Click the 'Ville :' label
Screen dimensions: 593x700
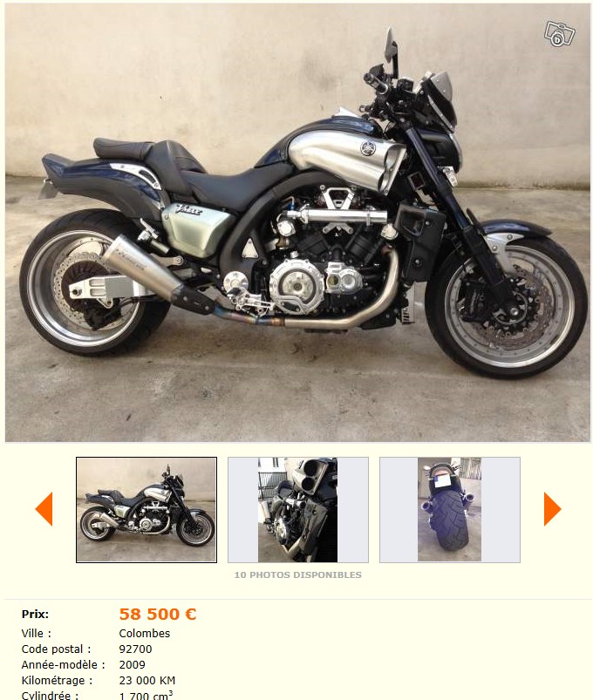(x=36, y=633)
